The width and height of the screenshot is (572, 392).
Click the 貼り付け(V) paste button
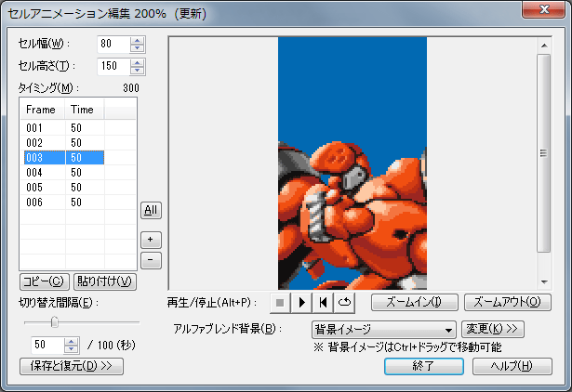[x=105, y=281]
